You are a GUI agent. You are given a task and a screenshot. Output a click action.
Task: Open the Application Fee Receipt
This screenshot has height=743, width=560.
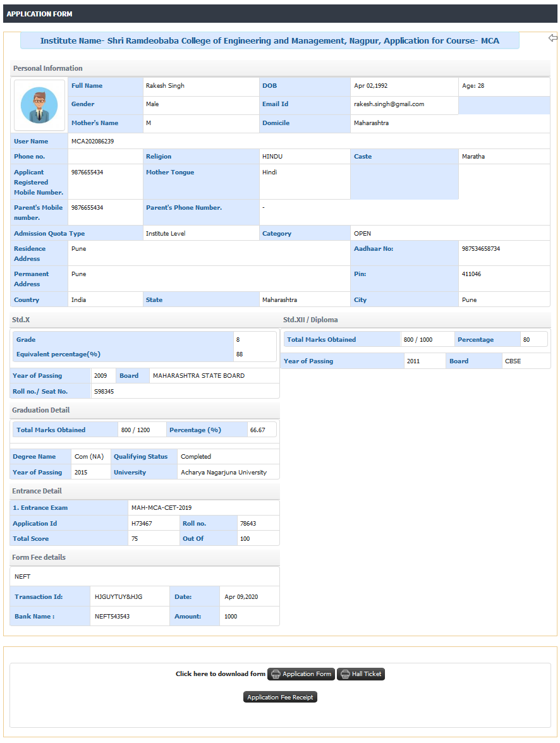[x=280, y=697]
